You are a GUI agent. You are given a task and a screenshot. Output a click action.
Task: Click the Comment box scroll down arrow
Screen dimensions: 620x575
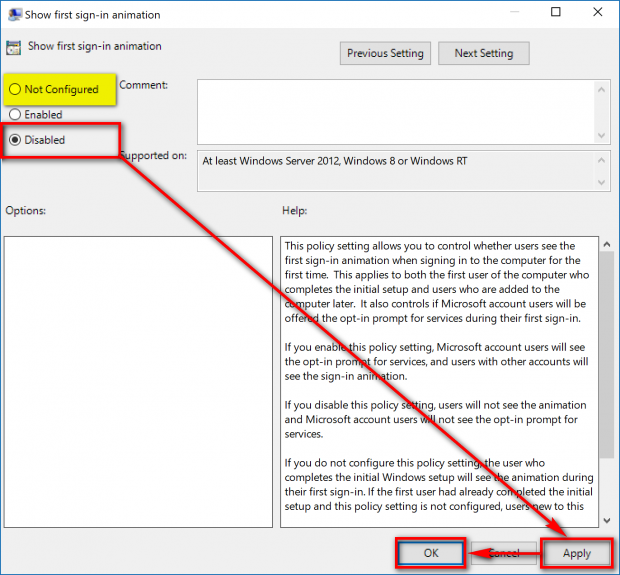[602, 135]
